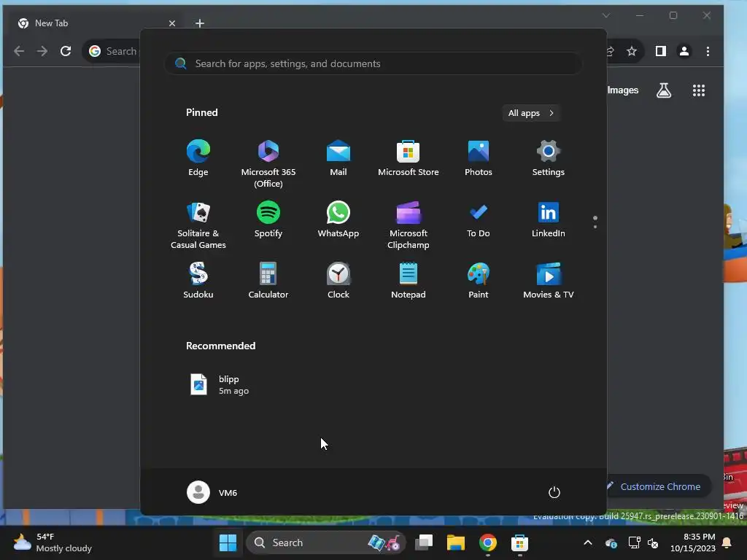This screenshot has height=560, width=747.
Task: Click the OneDrive cloud tray icon
Action: coord(611,542)
